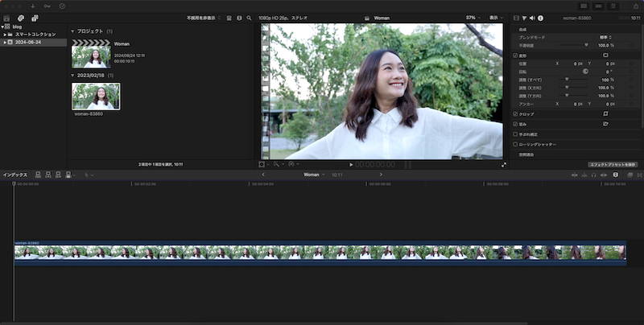Open the audio inspector speaker icon
The image size is (644, 325).
coord(532,18)
